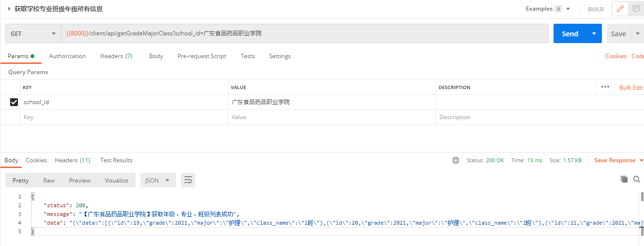The width and height of the screenshot is (644, 246).
Task: Open the Save button dropdown arrow
Action: 638,34
